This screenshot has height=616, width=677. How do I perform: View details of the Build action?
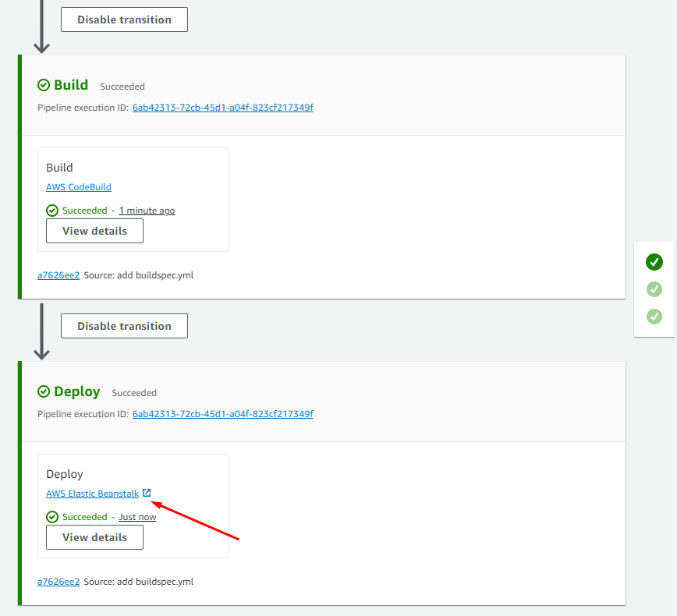coord(94,231)
